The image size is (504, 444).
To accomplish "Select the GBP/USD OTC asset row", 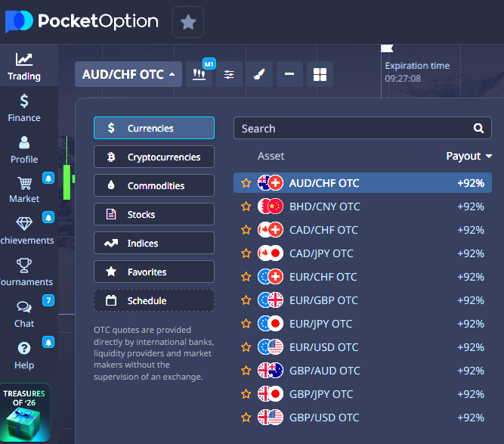I will pyautogui.click(x=363, y=418).
